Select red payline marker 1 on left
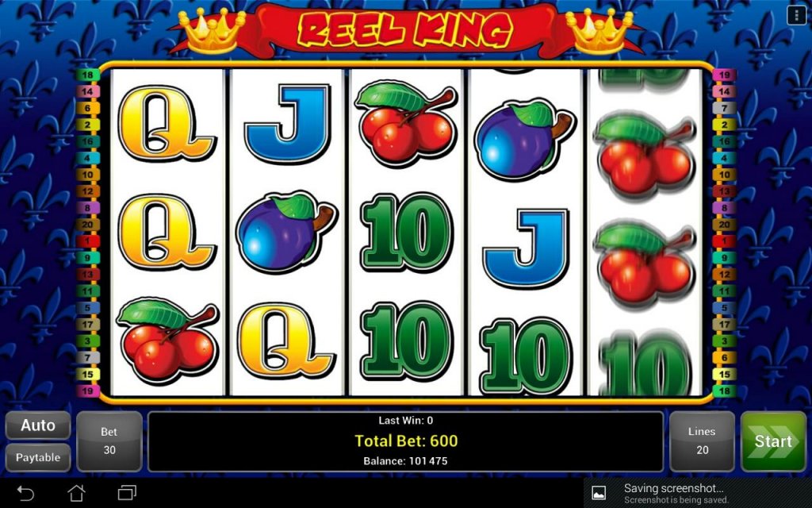The image size is (812, 508). (87, 241)
